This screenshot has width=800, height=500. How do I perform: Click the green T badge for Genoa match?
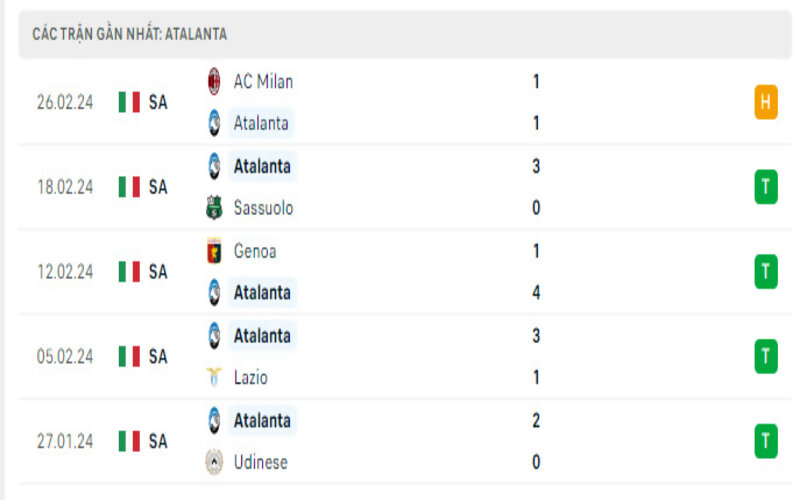tap(766, 271)
